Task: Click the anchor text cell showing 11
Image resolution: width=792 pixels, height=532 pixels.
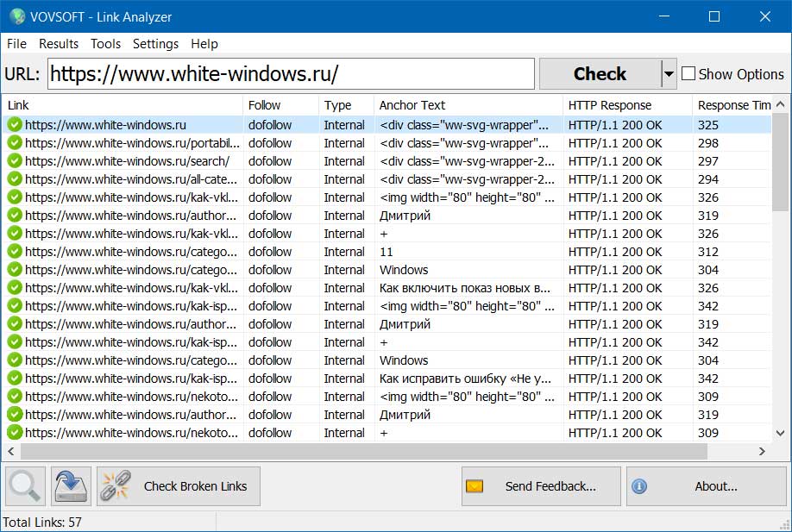Action: tap(387, 252)
